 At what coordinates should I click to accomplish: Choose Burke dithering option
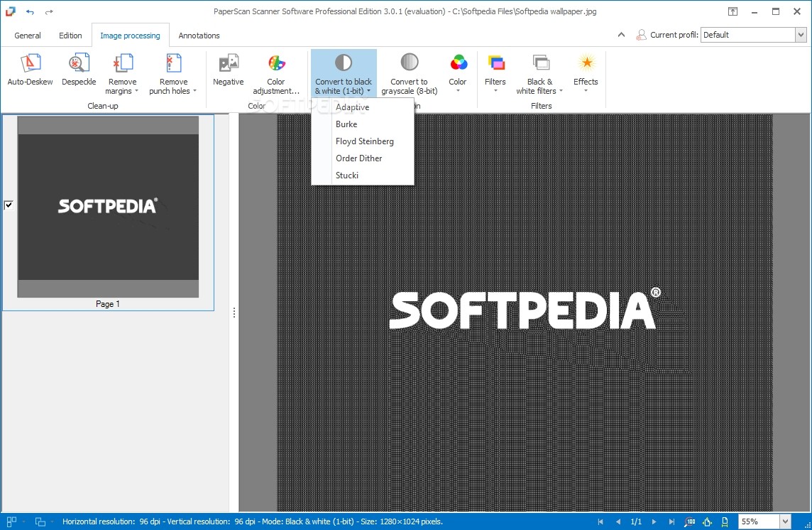[x=363, y=124]
